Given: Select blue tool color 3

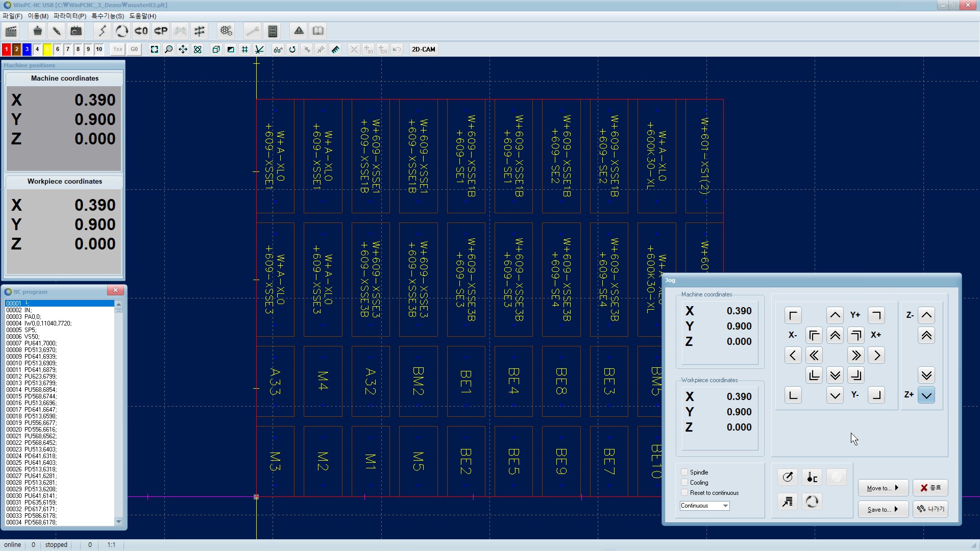Looking at the screenshot, I should 27,49.
